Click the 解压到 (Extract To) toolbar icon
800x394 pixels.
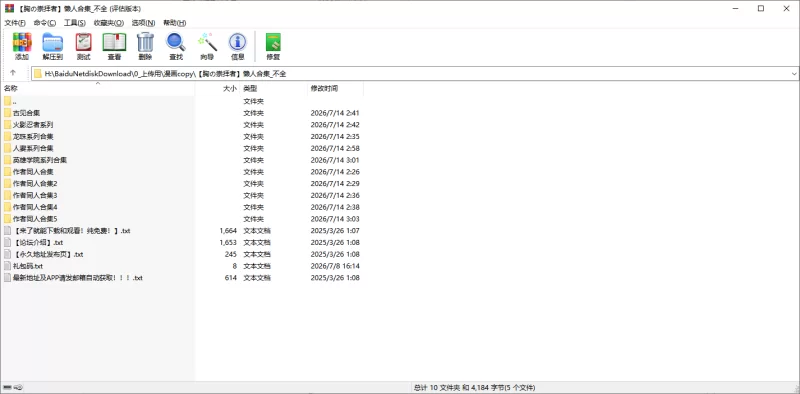click(x=52, y=42)
